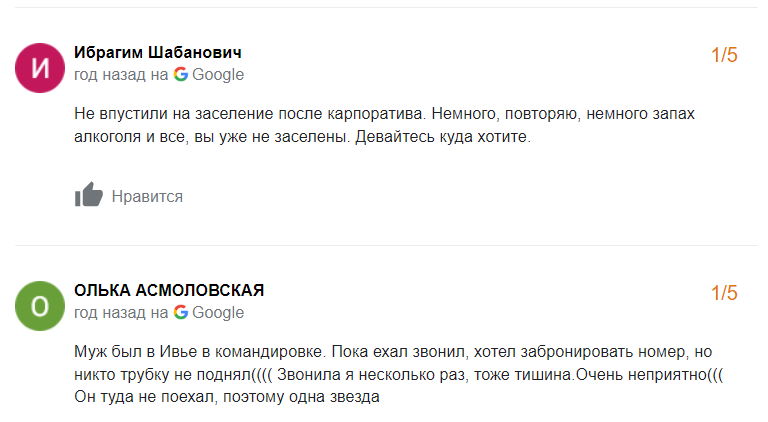Viewport: 768px width, 422px height.
Task: Click the 1/5 rating on ОЛЬКА's review
Action: 724,294
